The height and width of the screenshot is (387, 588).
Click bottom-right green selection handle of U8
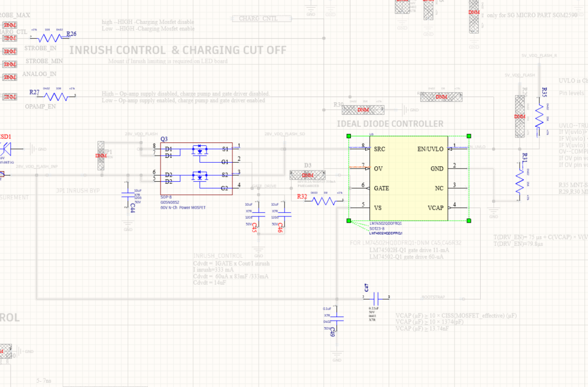click(x=469, y=221)
